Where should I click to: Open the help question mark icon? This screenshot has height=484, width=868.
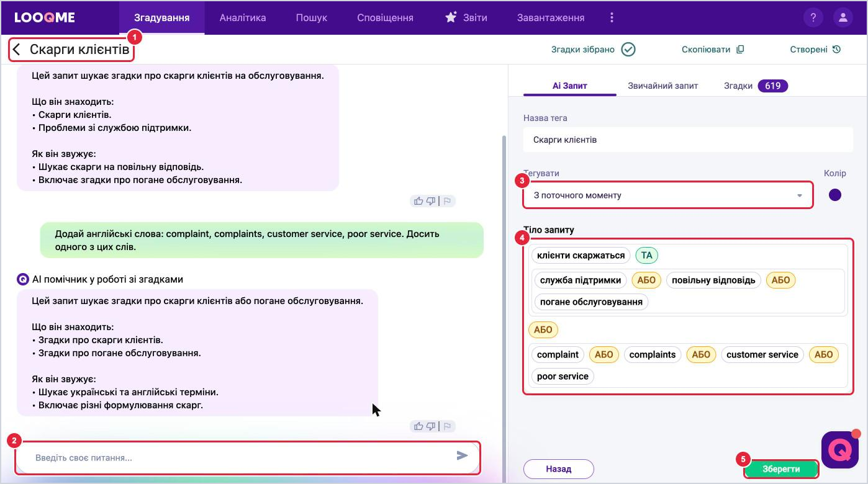[813, 17]
